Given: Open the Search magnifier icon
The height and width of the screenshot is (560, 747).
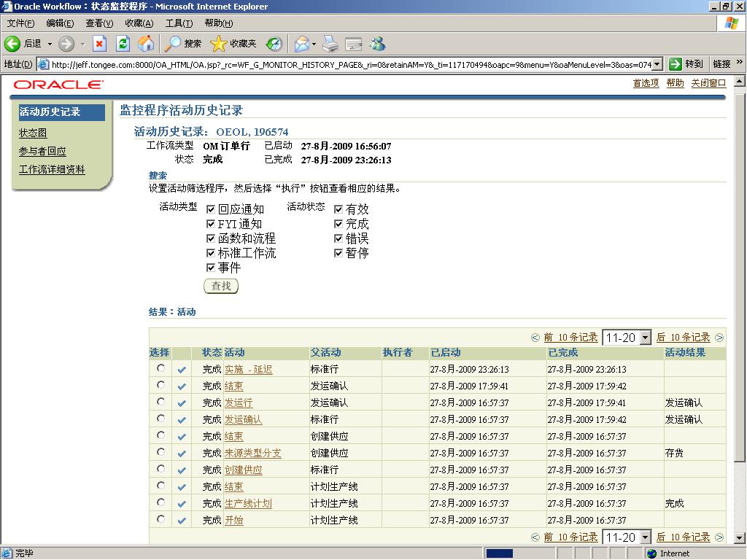Looking at the screenshot, I should (x=172, y=44).
